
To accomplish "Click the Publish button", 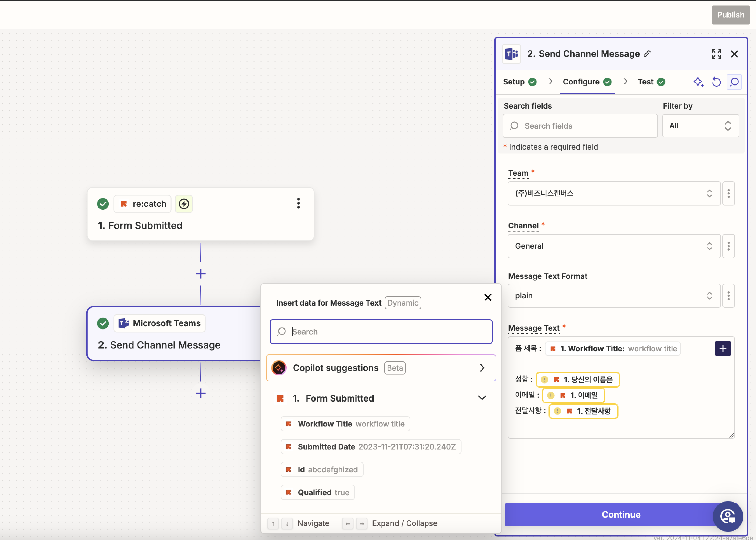I will coord(730,15).
